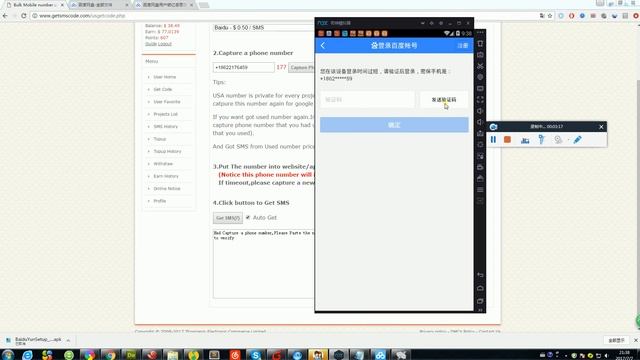Click the browser back arrow
The image size is (640, 360).
pos(5,16)
